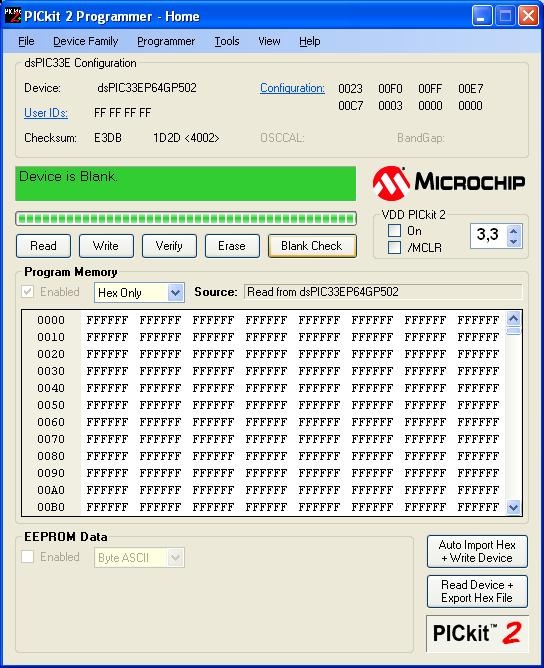Open the Device Family menu

click(x=86, y=41)
